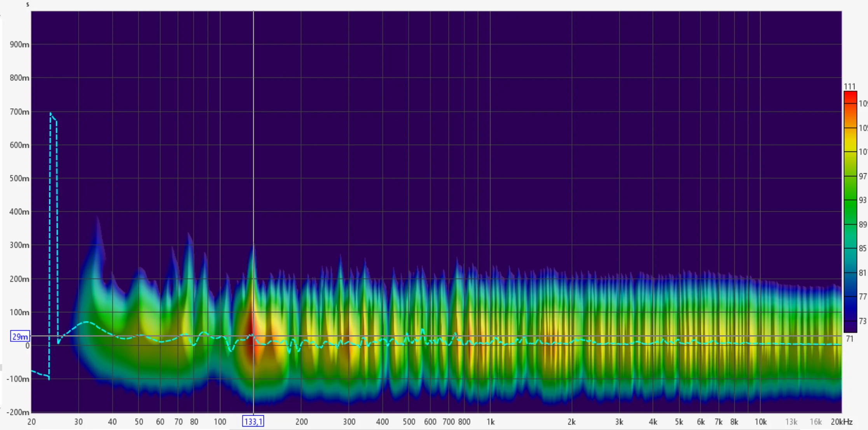868x430 pixels.
Task: Click the spectrogram colour scale bar
Action: point(851,211)
